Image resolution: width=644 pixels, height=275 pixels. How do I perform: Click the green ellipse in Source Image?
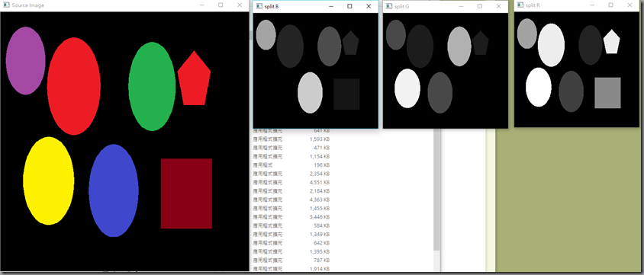click(152, 87)
